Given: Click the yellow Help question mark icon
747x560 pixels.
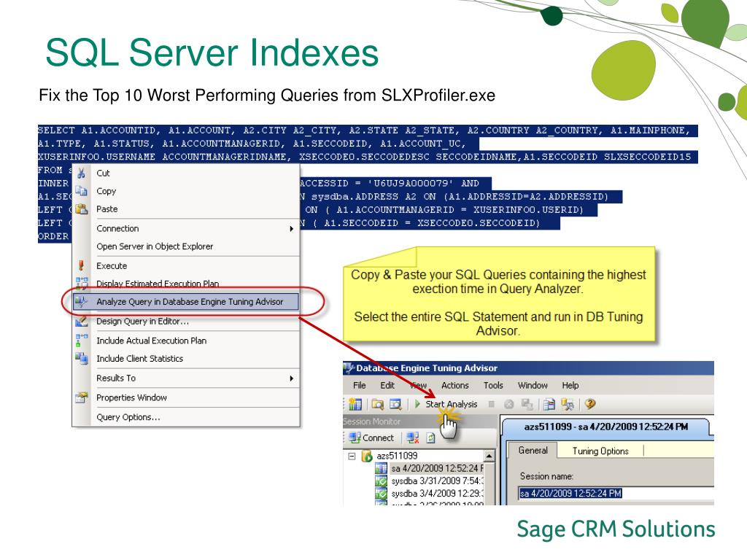Looking at the screenshot, I should 589,404.
